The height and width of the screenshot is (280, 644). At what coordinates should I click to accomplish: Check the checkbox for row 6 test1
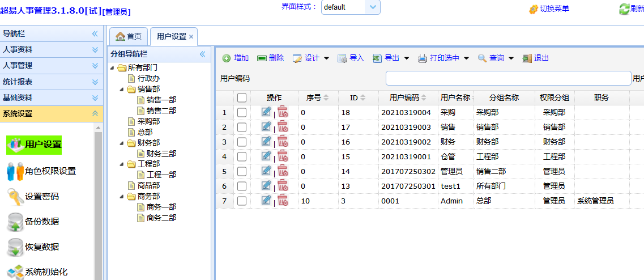pyautogui.click(x=242, y=186)
